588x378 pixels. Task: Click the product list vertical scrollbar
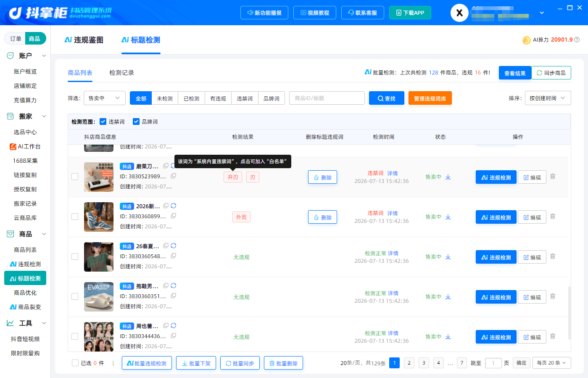(570, 313)
